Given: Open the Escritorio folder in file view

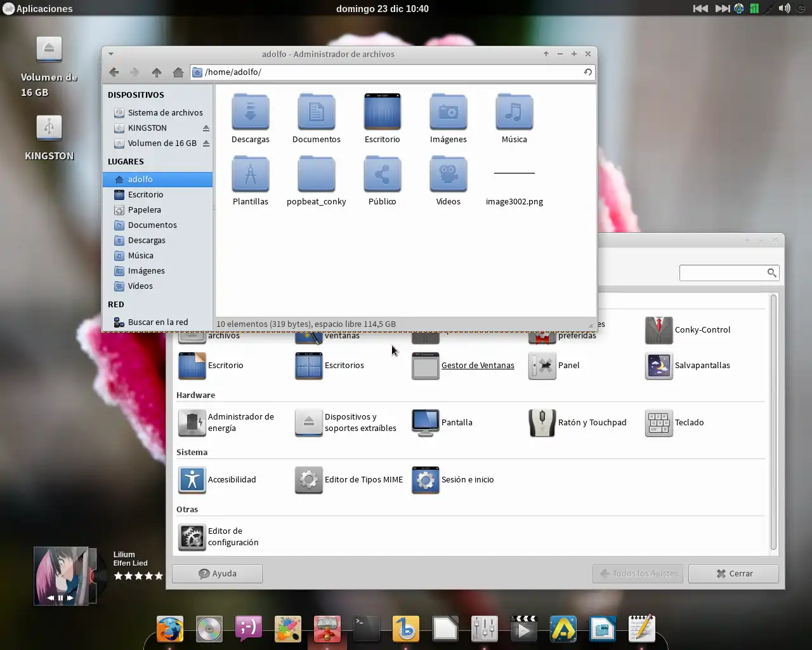Looking at the screenshot, I should pos(383,112).
